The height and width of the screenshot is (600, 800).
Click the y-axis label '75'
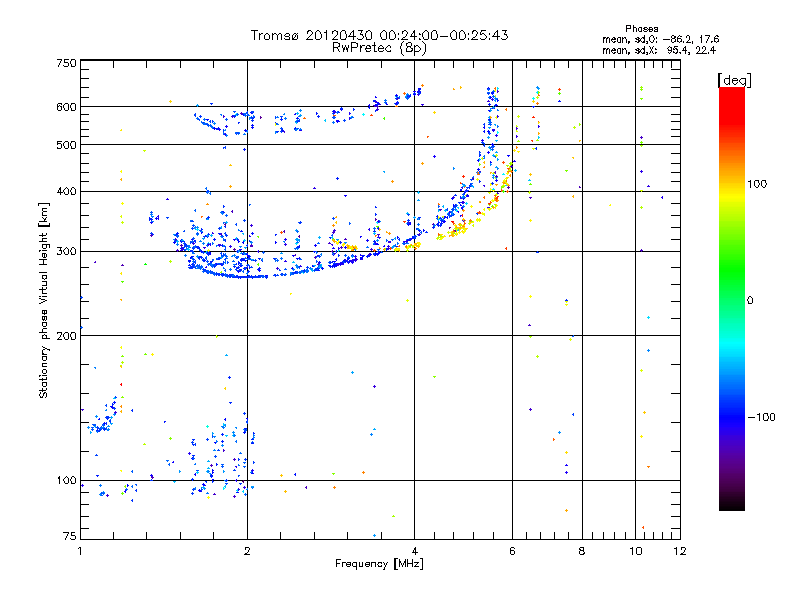pos(70,536)
